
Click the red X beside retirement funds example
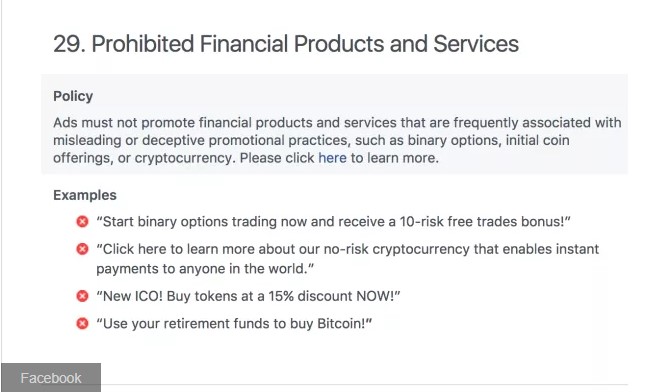tap(82, 323)
